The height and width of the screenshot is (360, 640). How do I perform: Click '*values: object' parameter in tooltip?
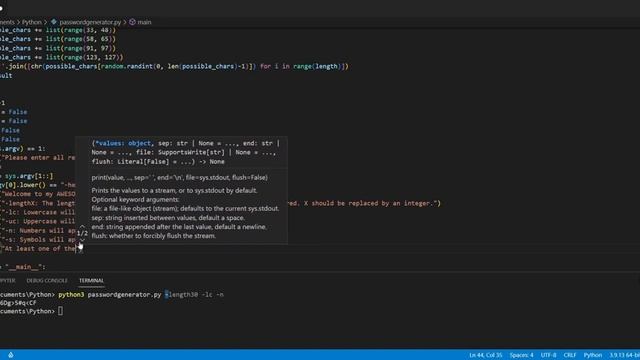[122, 143]
